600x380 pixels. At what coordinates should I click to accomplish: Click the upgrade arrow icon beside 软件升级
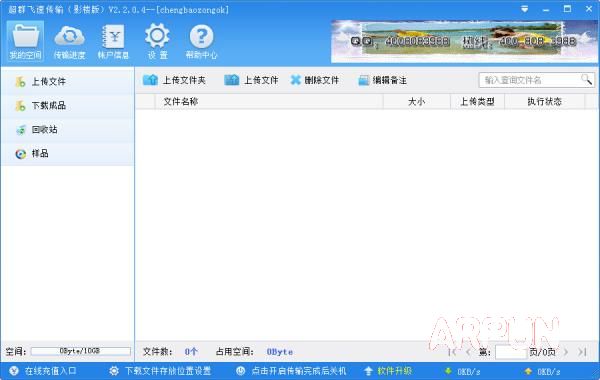click(x=368, y=371)
